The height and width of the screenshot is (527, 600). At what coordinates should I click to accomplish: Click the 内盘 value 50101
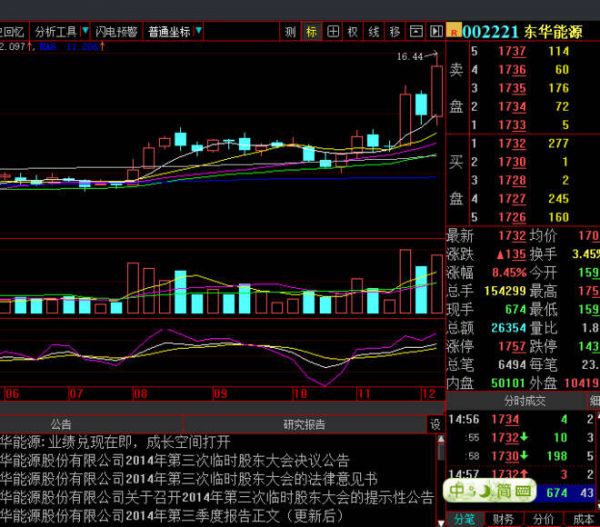click(508, 383)
